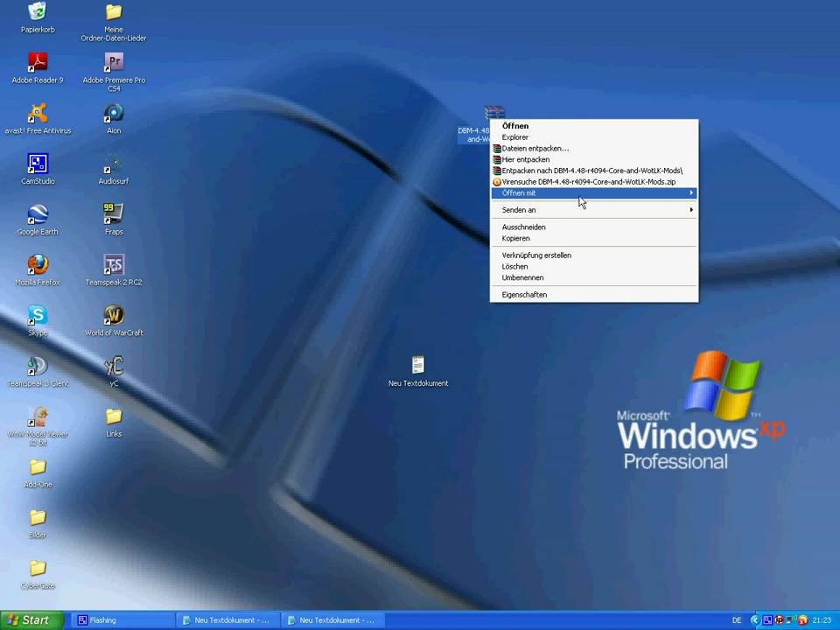This screenshot has height=630, width=840.
Task: Choose Dateien entpacken... menu entry
Action: pos(594,149)
